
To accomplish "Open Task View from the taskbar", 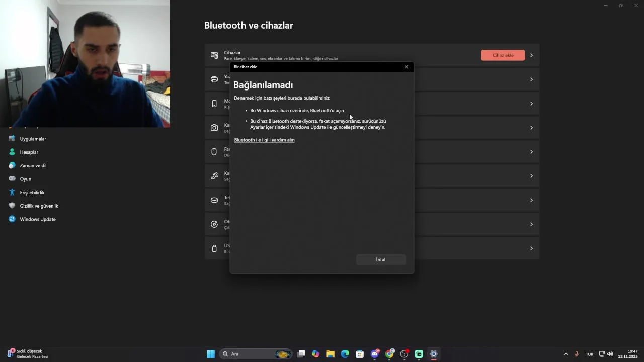I will point(301,354).
